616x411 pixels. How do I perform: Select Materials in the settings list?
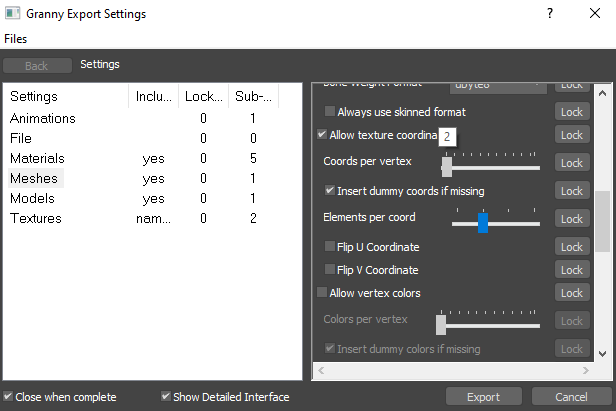(x=37, y=158)
